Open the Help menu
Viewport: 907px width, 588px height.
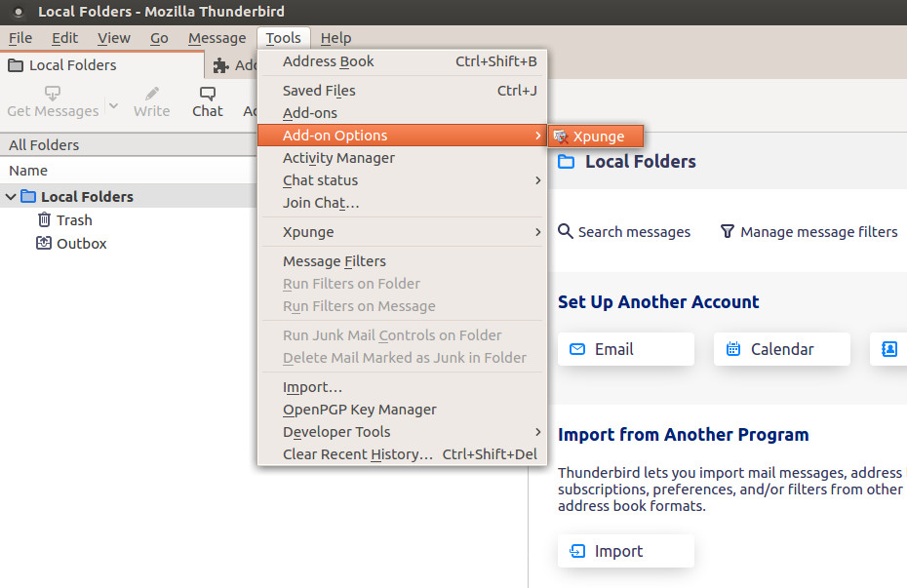click(x=336, y=38)
